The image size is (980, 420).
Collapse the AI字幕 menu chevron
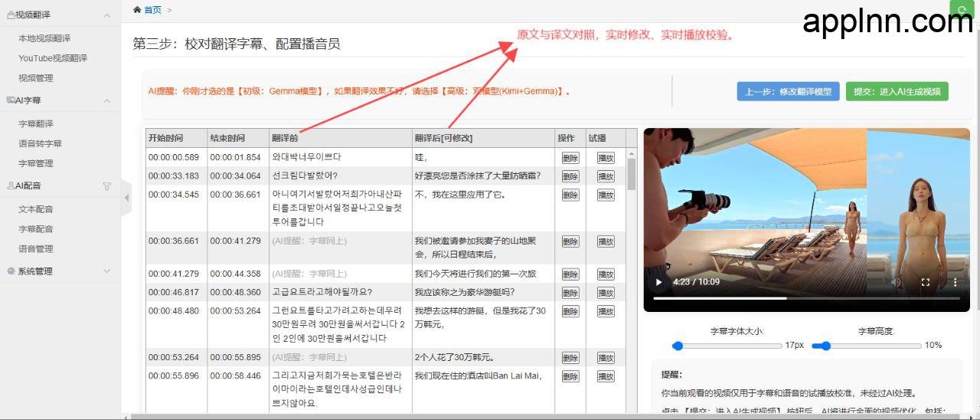(x=107, y=100)
